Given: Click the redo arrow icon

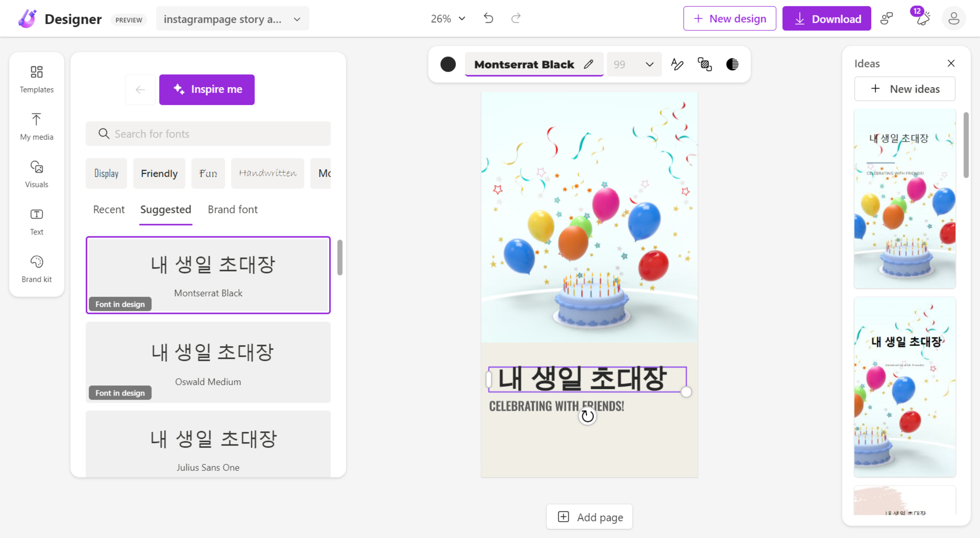Looking at the screenshot, I should tap(516, 18).
